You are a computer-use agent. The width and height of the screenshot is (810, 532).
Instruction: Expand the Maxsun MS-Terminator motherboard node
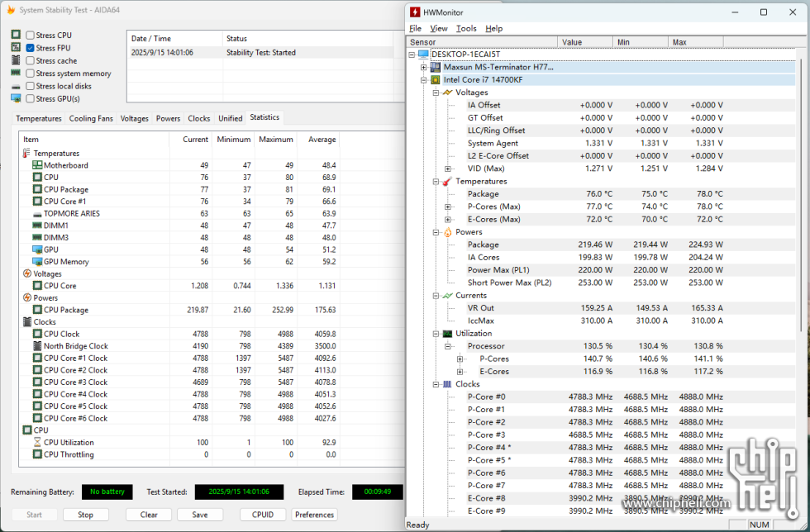[423, 67]
